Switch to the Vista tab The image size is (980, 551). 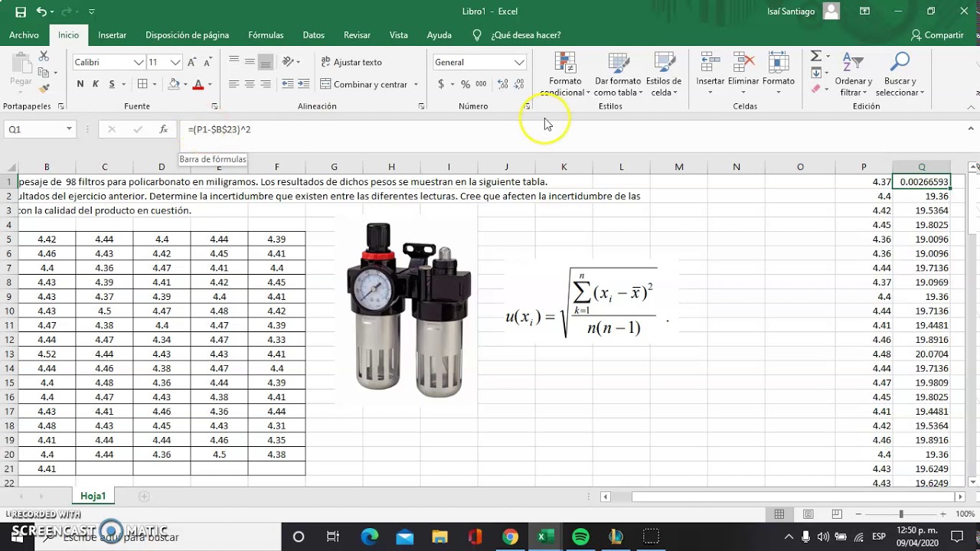[x=399, y=35]
